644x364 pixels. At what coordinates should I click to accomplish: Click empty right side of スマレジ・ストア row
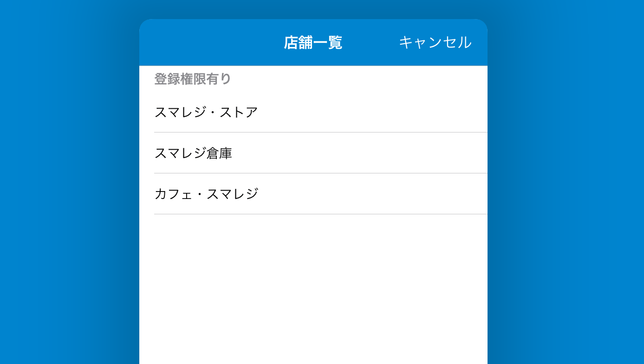395,112
